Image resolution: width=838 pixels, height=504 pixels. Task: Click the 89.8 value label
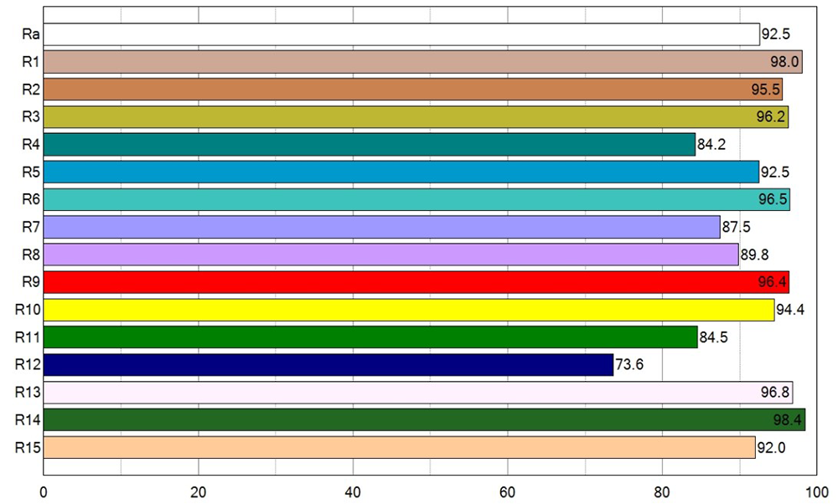[x=755, y=255]
